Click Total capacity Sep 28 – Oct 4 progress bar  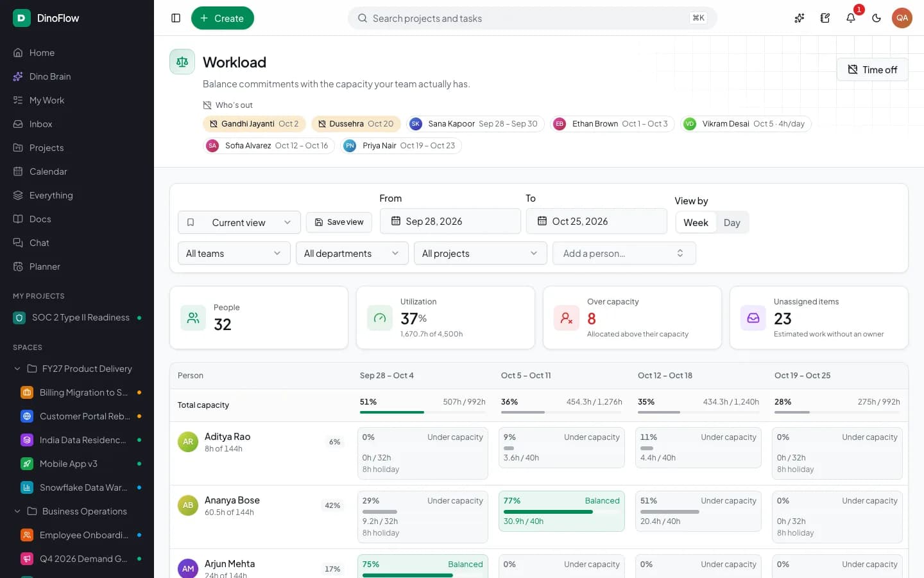[423, 412]
